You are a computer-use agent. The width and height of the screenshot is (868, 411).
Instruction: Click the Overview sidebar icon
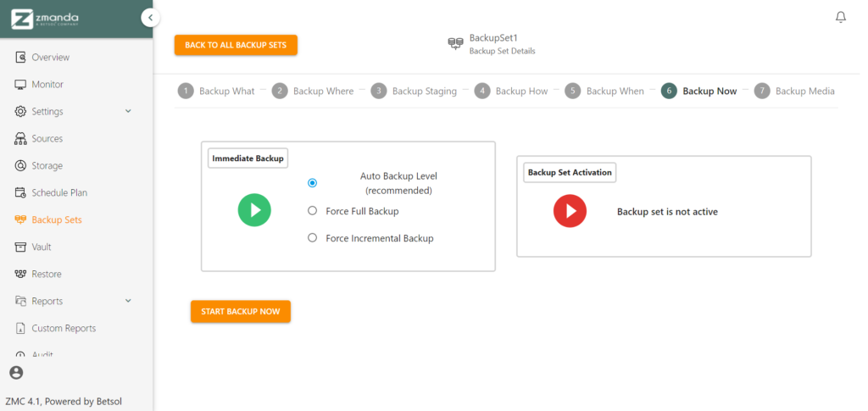(x=20, y=58)
